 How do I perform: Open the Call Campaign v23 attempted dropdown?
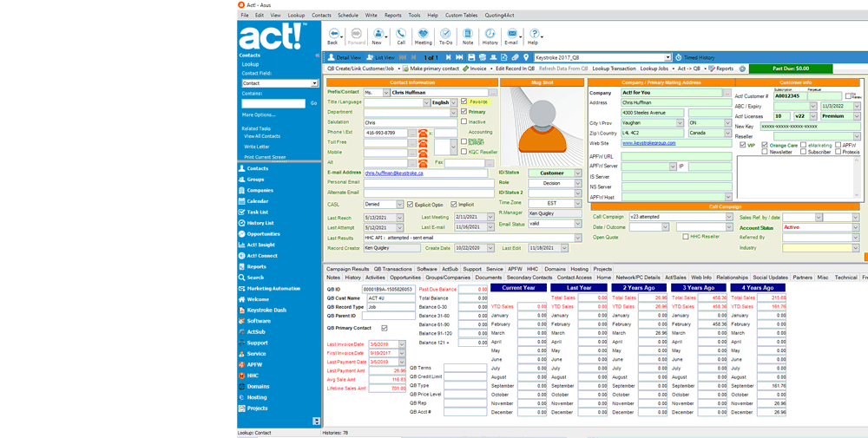tap(729, 217)
